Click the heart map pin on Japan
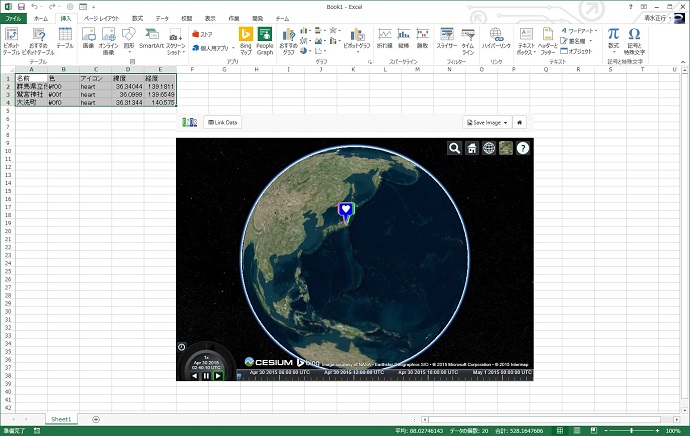 (345, 209)
